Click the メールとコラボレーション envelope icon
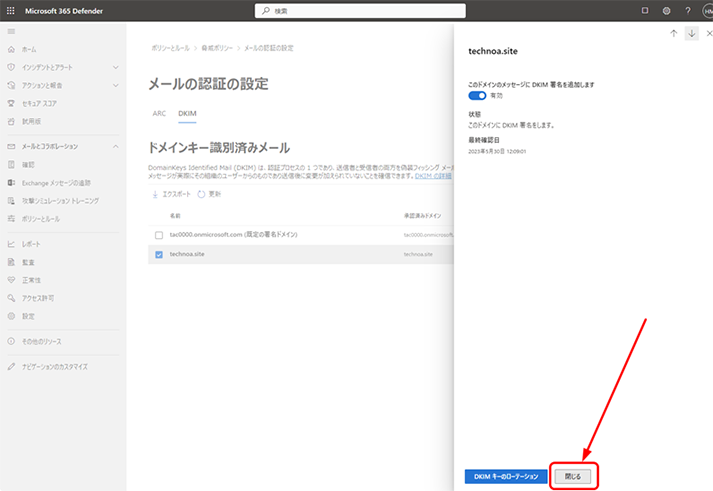This screenshot has width=713, height=491. click(11, 146)
